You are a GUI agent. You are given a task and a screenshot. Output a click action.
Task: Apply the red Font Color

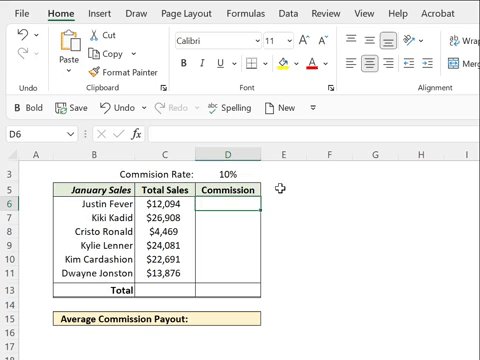coord(312,63)
